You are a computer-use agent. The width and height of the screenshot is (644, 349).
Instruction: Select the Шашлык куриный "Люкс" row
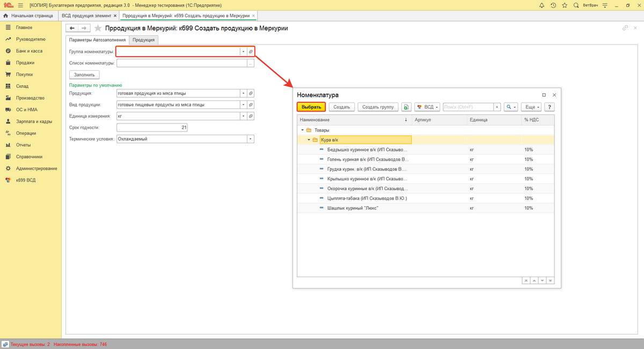(x=426, y=208)
